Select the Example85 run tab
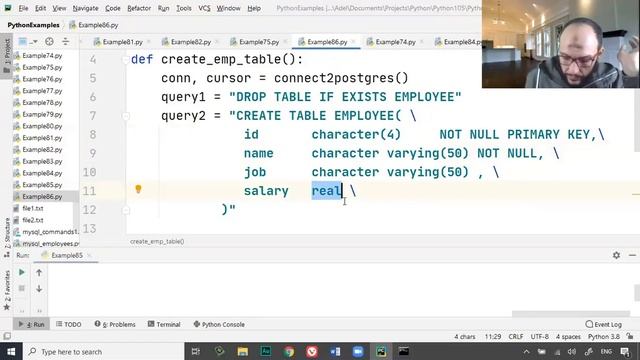Image resolution: width=640 pixels, height=360 pixels. tap(67, 256)
